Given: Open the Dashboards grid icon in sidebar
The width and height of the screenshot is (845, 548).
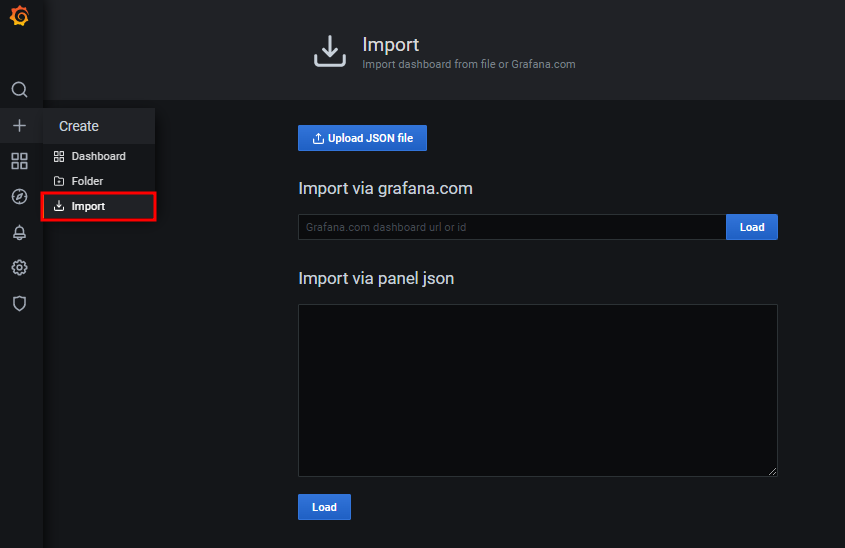Looking at the screenshot, I should pos(19,161).
